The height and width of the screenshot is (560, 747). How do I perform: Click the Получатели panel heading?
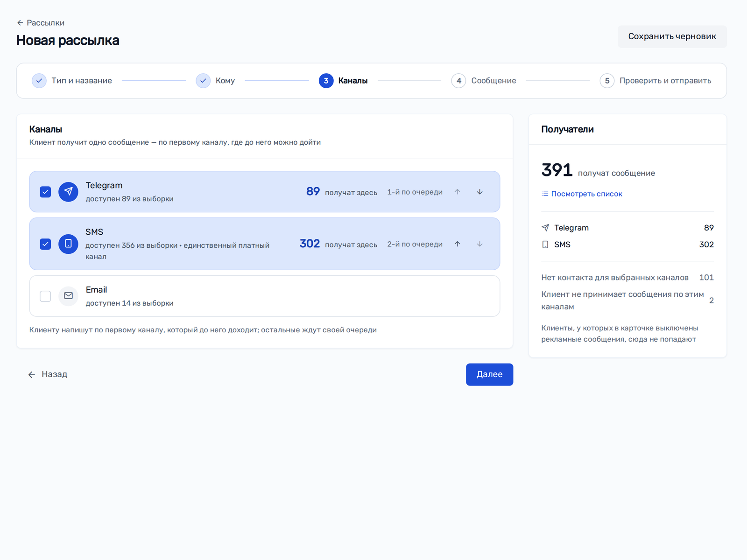coord(567,129)
